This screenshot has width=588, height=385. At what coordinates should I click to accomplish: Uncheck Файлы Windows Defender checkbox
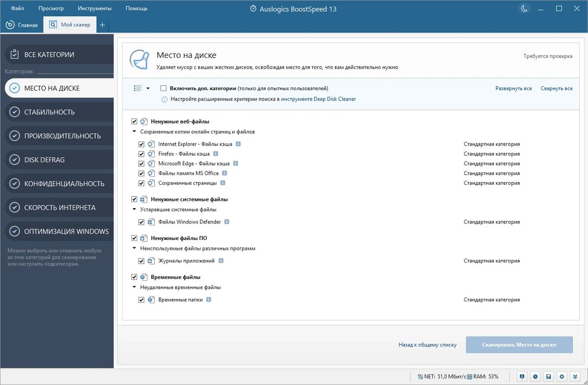point(142,222)
